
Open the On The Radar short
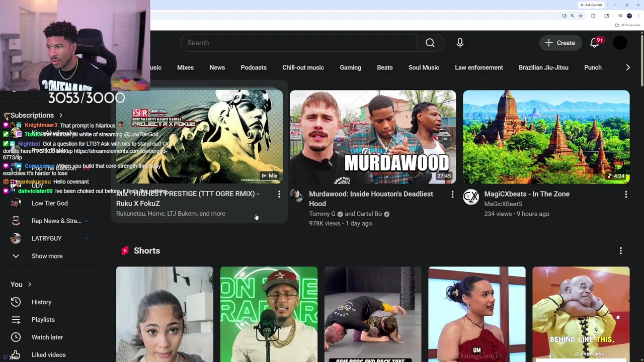tap(269, 314)
